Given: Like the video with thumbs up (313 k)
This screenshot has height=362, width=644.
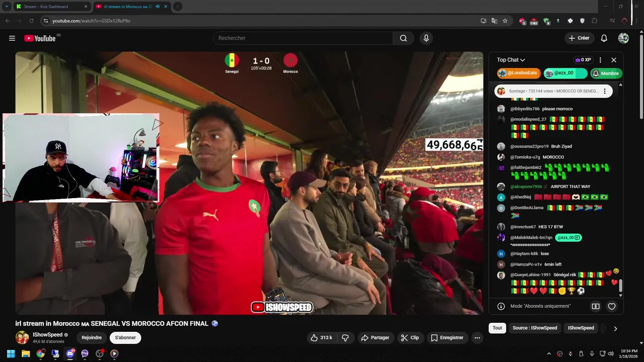Looking at the screenshot, I should tap(321, 338).
